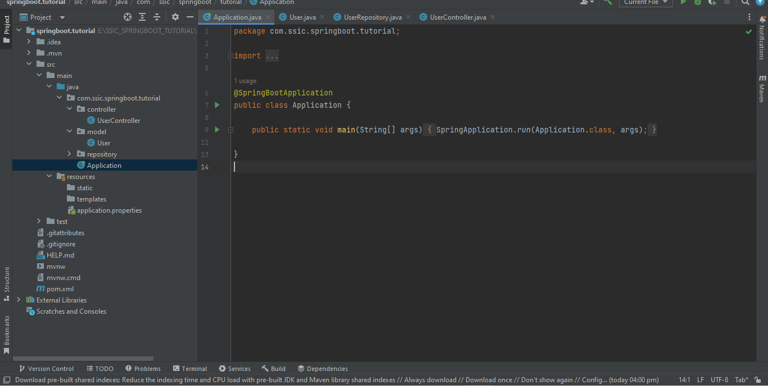Expand the repository package
Screen dimensions: 768x386
(x=70, y=154)
